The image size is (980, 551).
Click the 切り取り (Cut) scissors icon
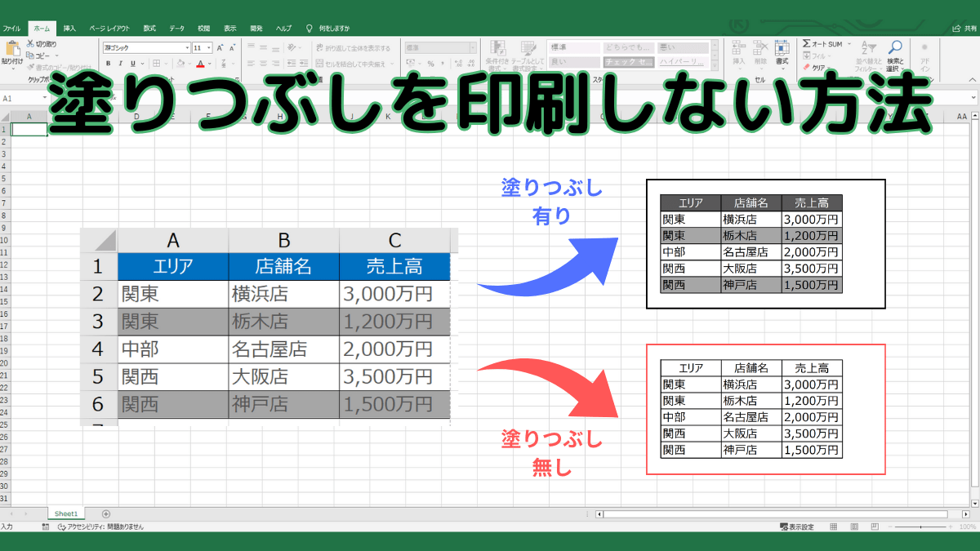click(x=31, y=43)
